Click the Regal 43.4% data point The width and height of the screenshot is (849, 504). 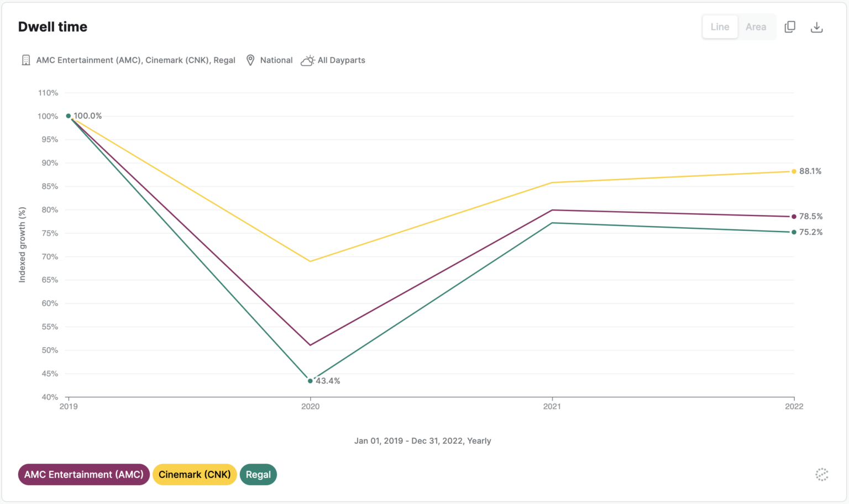(x=310, y=381)
